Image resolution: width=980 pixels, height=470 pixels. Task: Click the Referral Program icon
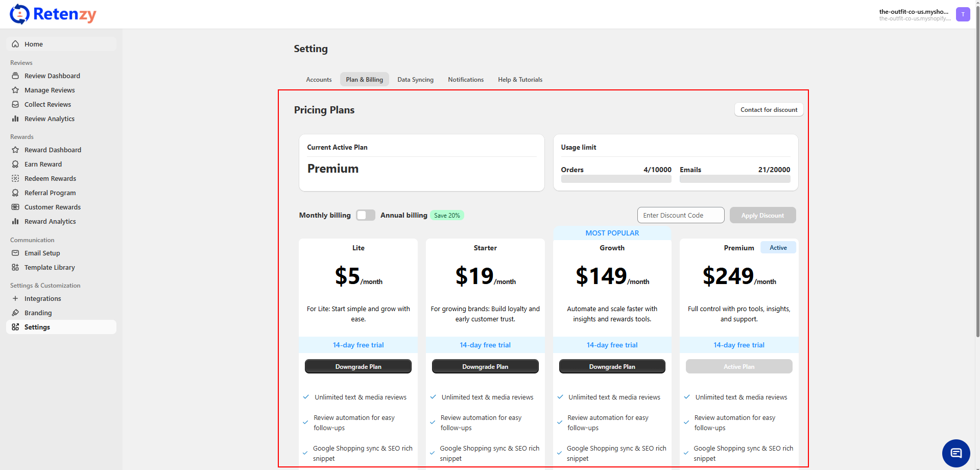coord(15,193)
